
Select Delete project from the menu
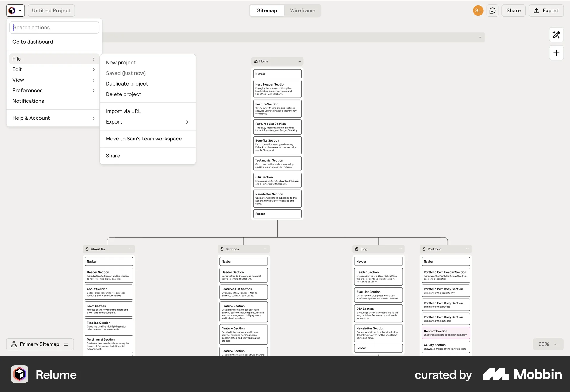123,94
